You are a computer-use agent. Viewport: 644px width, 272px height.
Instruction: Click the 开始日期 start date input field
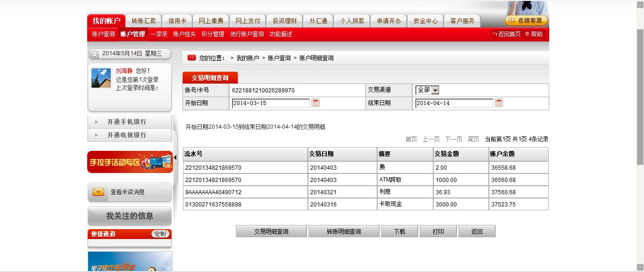[x=271, y=103]
